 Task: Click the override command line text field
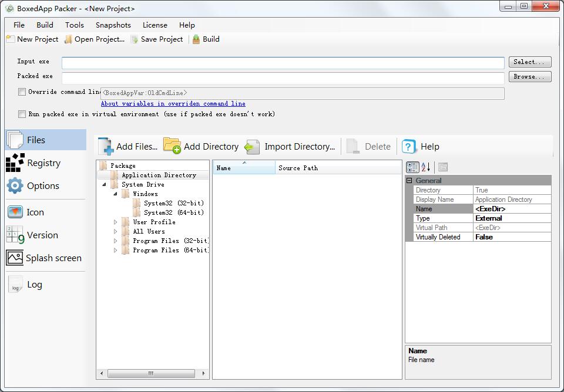pos(303,93)
